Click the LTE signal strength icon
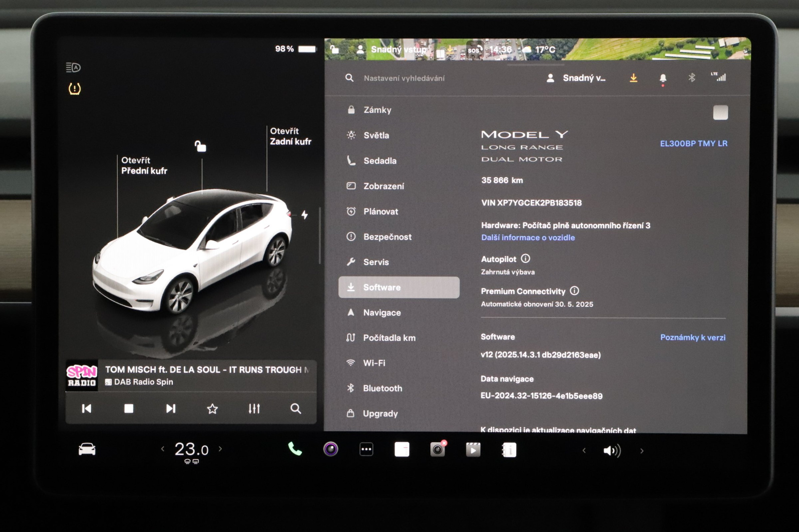The height and width of the screenshot is (532, 799). pyautogui.click(x=719, y=77)
